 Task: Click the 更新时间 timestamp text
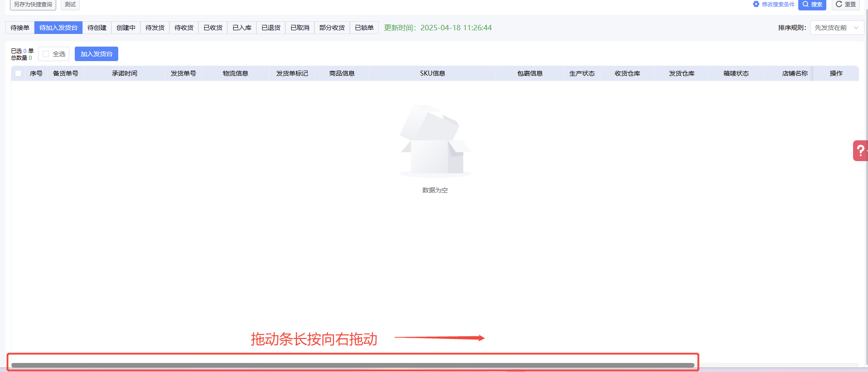[x=438, y=28]
